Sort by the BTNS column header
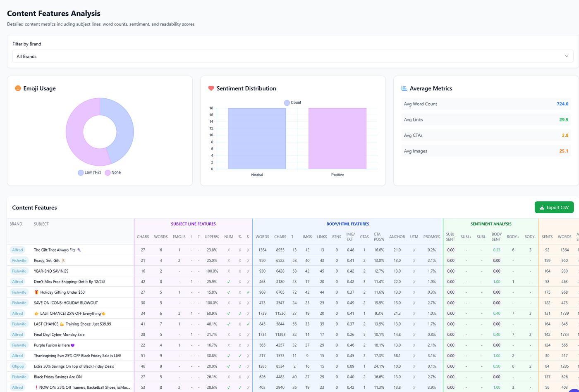This screenshot has height=392, width=579. click(x=337, y=237)
